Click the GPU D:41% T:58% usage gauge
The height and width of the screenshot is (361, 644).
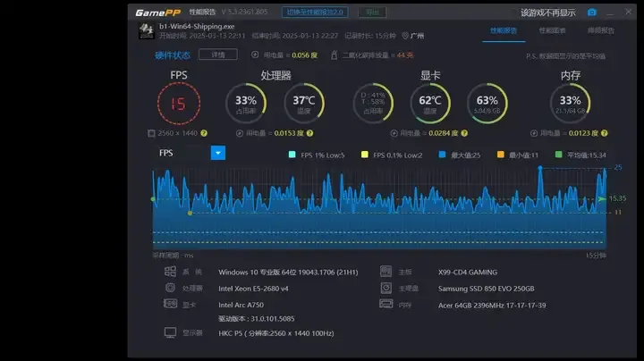tap(373, 104)
